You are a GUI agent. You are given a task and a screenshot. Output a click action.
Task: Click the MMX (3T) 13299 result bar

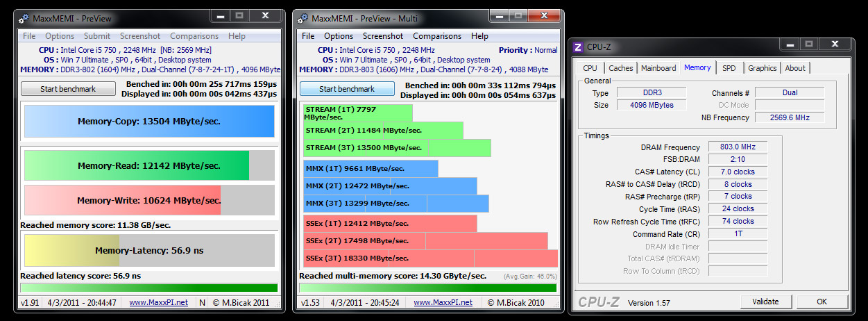396,204
